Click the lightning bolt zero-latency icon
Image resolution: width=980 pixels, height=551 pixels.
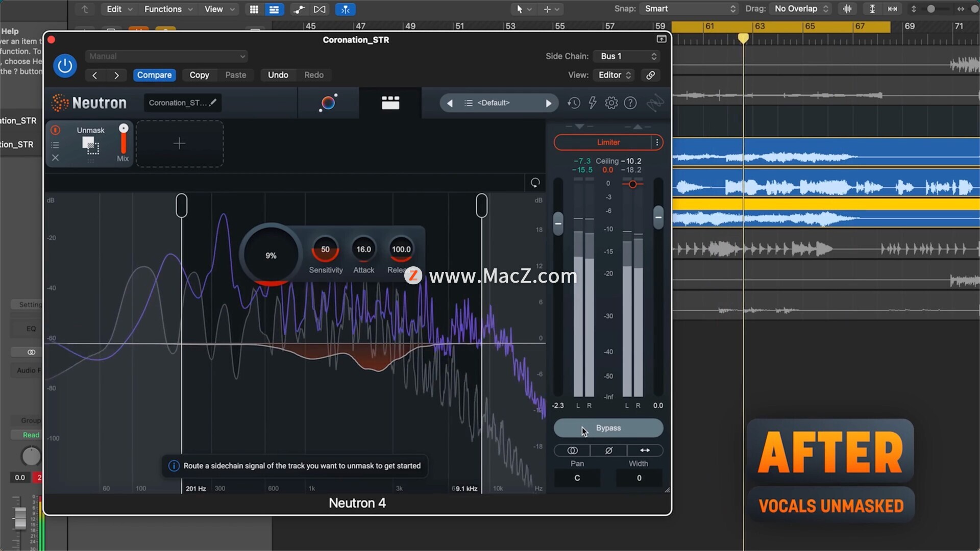pos(593,103)
